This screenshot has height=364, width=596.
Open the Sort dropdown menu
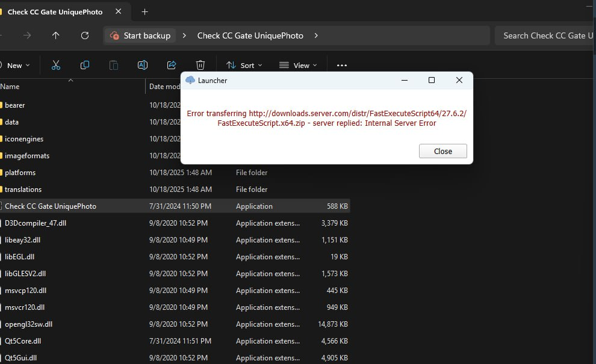click(x=244, y=65)
